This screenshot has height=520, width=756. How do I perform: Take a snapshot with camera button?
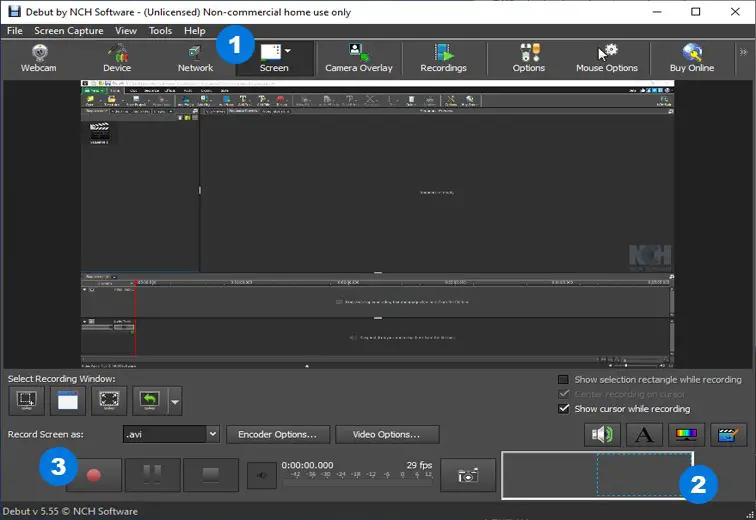468,475
